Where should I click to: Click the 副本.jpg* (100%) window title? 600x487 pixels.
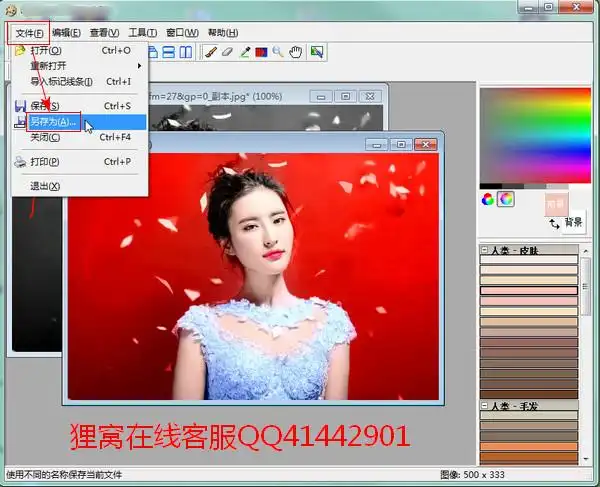click(215, 96)
